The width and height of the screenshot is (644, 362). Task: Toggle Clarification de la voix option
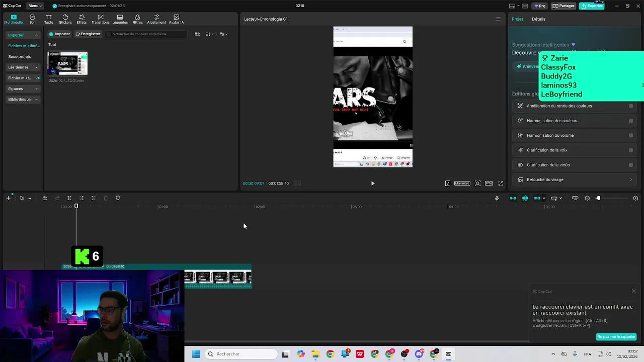point(631,150)
